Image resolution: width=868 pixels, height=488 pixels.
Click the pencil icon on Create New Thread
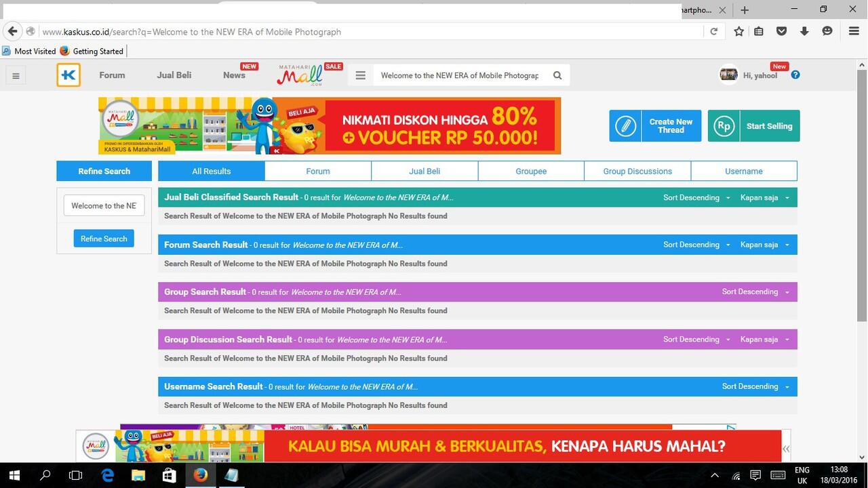click(x=625, y=126)
